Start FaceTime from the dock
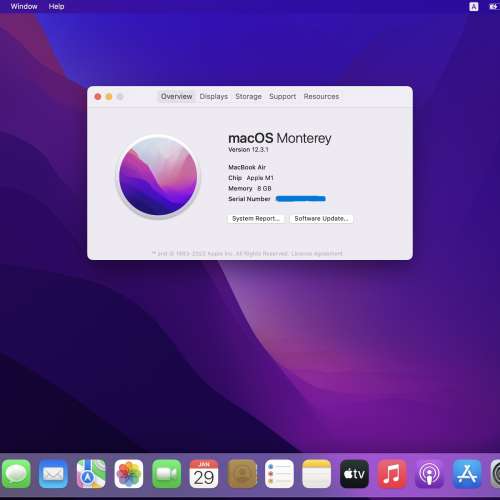The width and height of the screenshot is (500, 500). 166,474
